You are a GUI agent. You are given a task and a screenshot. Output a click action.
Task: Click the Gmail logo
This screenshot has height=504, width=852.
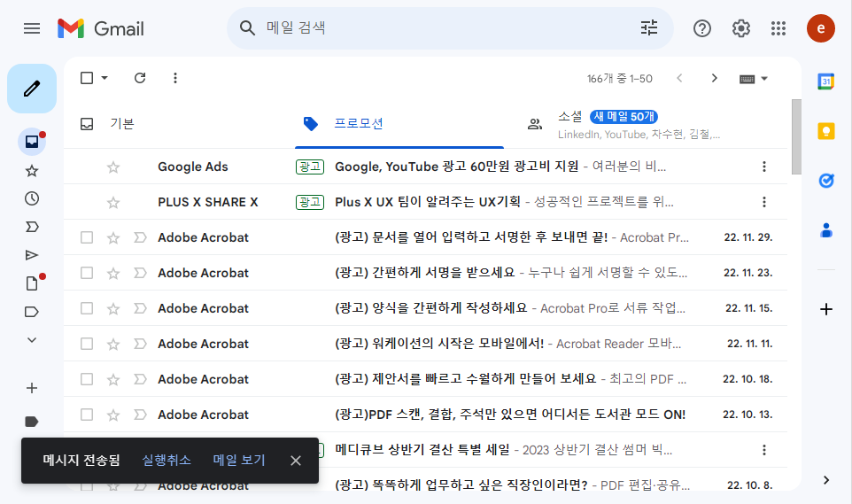click(x=101, y=28)
